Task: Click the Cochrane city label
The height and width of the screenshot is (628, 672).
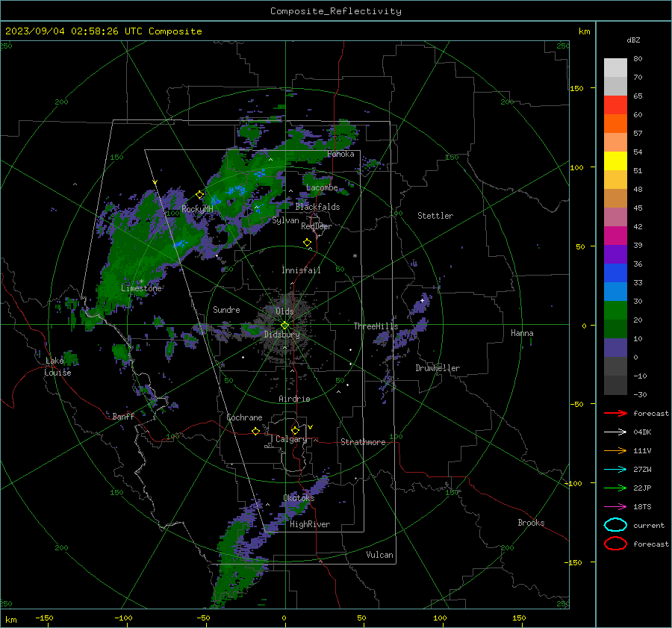Action: click(244, 417)
